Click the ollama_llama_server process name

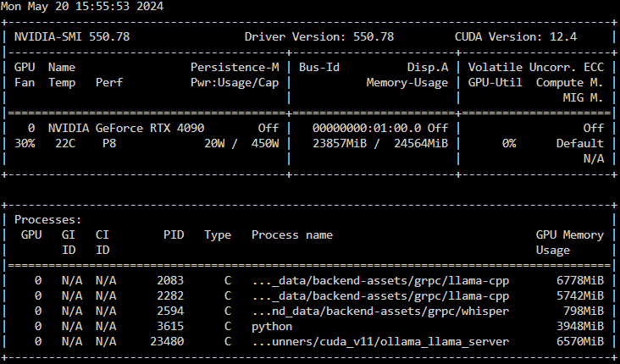tap(380, 342)
